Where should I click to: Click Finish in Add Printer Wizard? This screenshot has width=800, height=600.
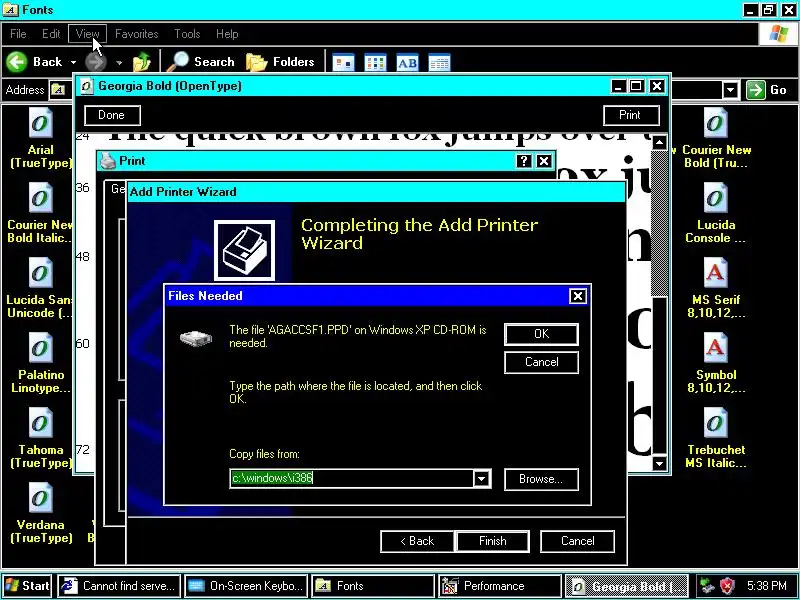[493, 541]
